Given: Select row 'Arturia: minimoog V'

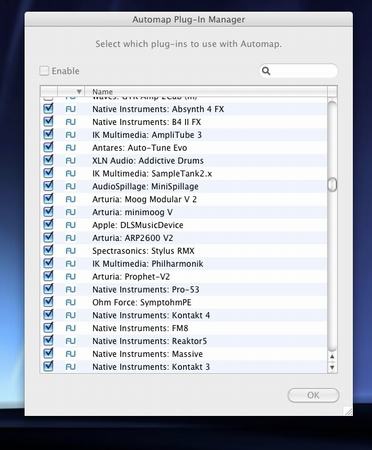Looking at the screenshot, I should (184, 212).
